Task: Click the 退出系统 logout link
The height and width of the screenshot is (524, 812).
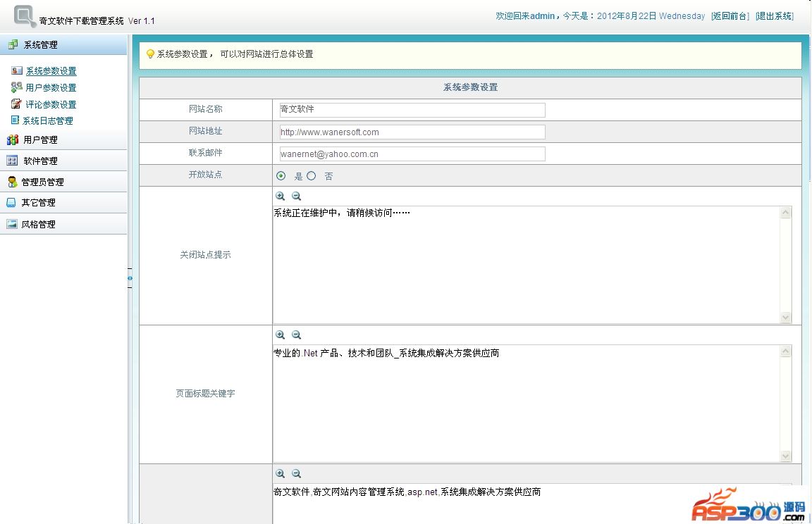Action: point(774,16)
